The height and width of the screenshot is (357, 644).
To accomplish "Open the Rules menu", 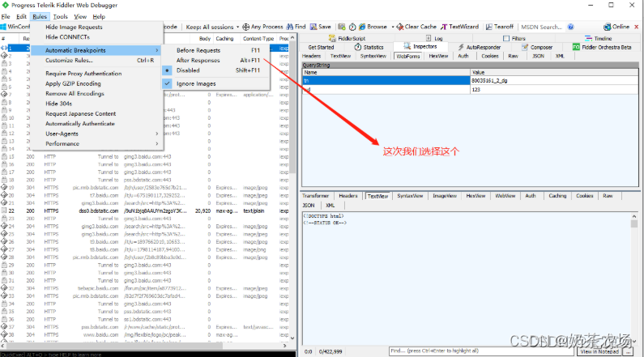I will click(40, 16).
